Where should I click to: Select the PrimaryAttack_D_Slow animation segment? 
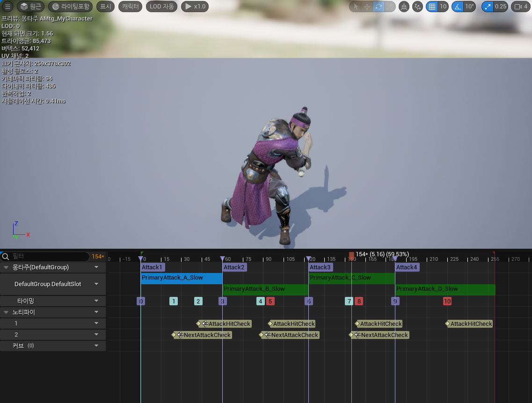445,289
